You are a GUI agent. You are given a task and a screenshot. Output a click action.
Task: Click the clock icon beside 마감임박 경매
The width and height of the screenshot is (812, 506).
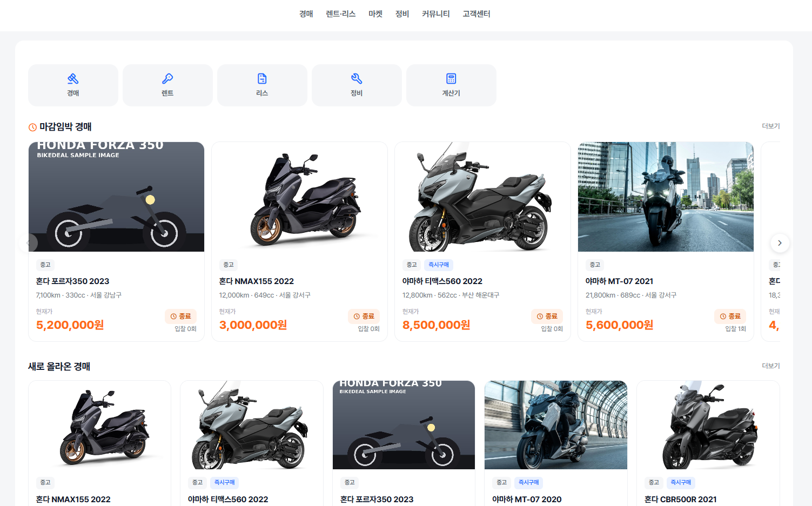click(x=32, y=127)
